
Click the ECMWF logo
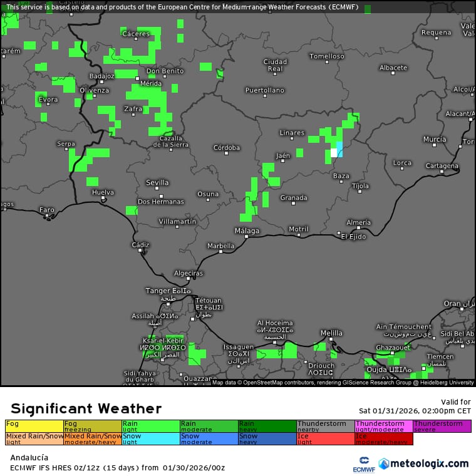[x=360, y=464]
